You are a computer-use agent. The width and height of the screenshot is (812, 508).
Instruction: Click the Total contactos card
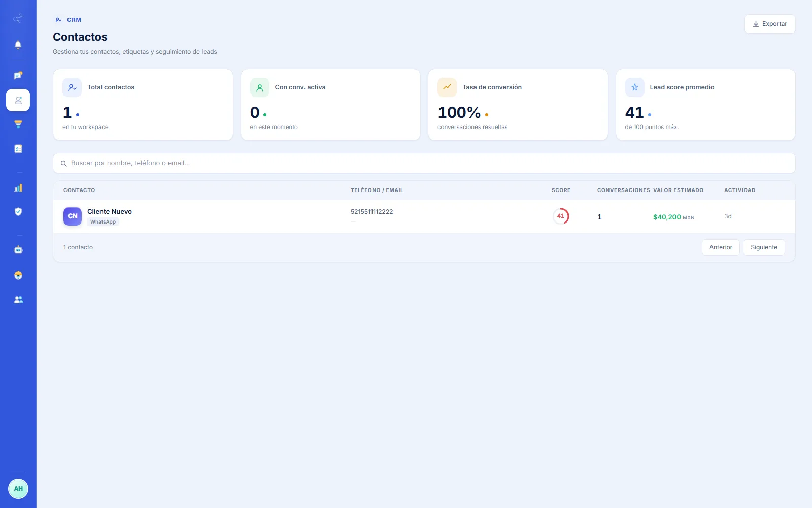pyautogui.click(x=143, y=105)
